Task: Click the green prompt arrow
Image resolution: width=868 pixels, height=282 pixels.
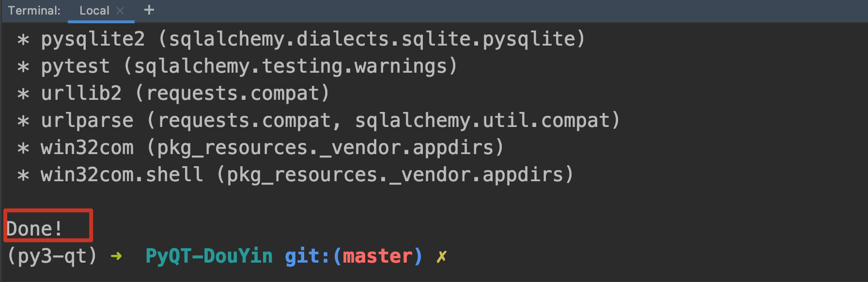Action: tap(116, 256)
